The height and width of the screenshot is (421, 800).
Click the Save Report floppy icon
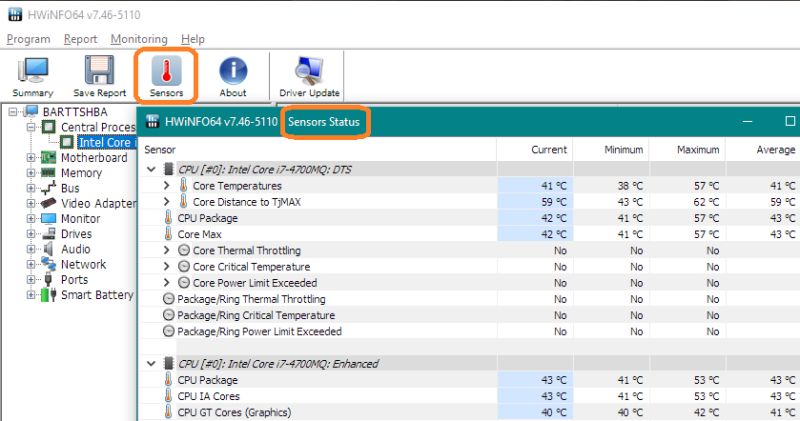coord(99,70)
